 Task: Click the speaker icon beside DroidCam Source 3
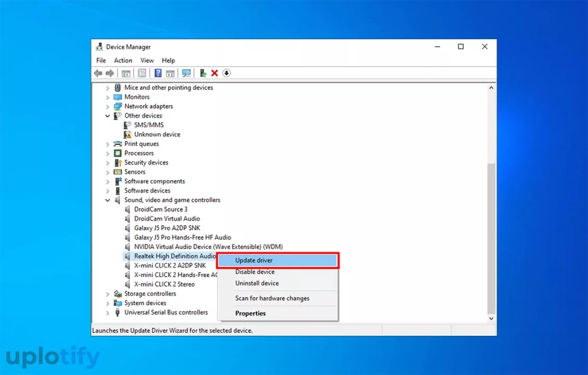point(128,209)
